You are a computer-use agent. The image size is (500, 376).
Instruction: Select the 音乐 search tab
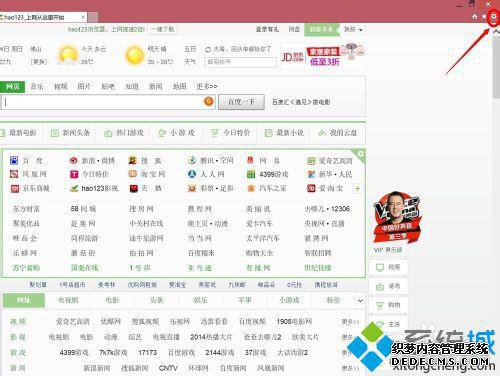pyautogui.click(x=37, y=87)
